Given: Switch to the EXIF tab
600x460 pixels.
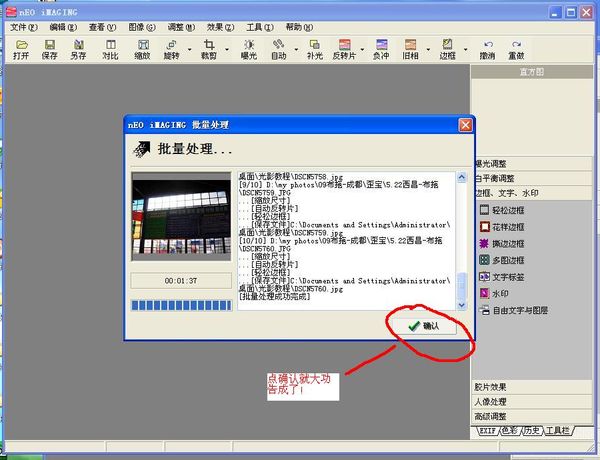Looking at the screenshot, I should [488, 430].
